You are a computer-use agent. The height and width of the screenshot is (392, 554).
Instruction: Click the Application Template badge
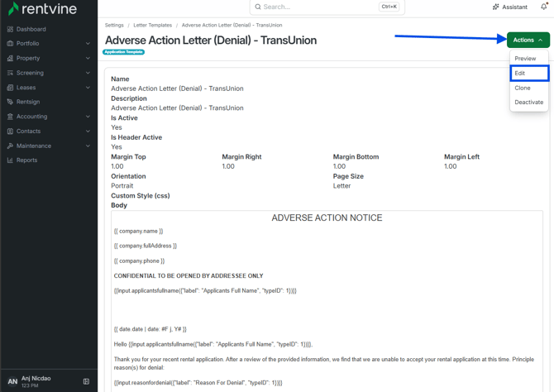coord(124,52)
